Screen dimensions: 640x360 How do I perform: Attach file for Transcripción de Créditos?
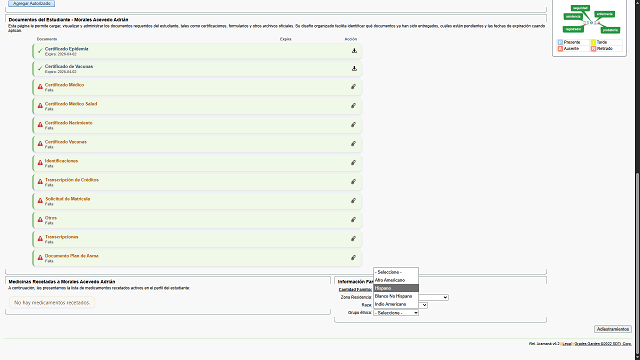[x=353, y=182]
